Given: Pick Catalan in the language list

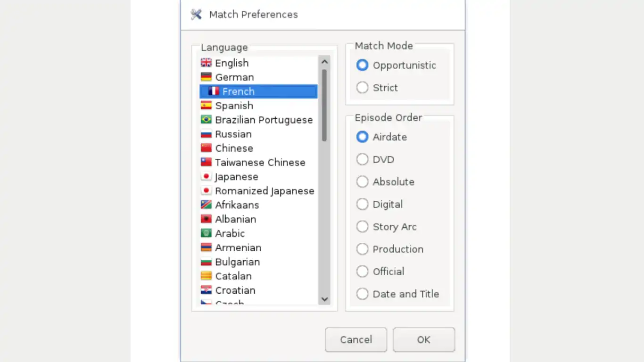Looking at the screenshot, I should pos(233,276).
